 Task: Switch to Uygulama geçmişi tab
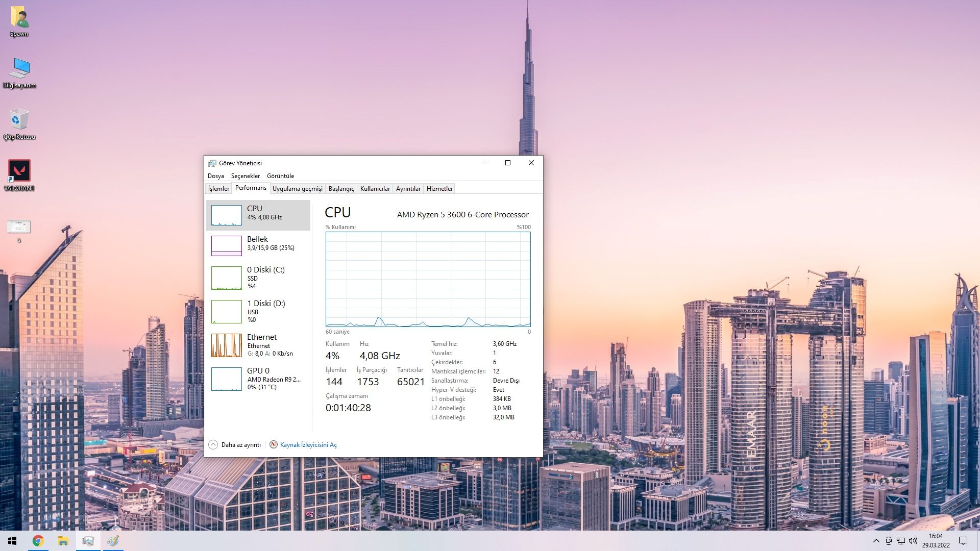[297, 189]
